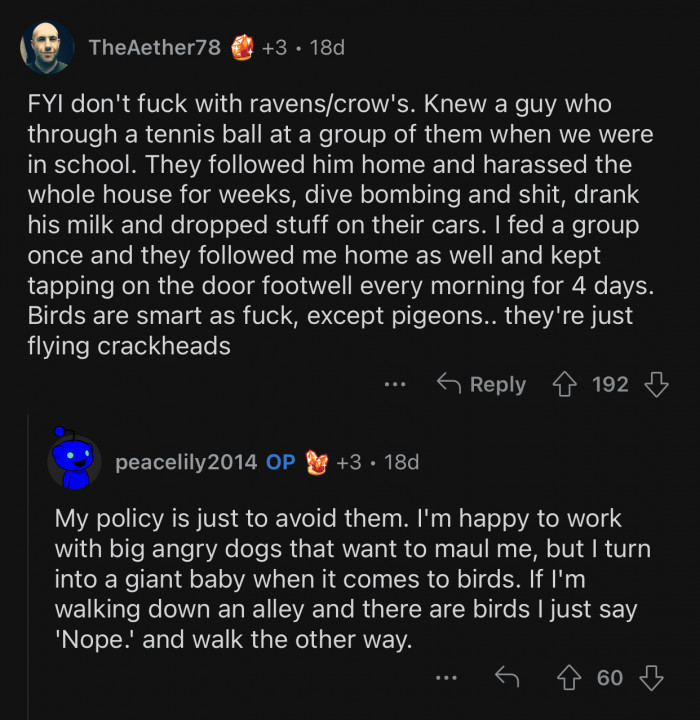This screenshot has height=720, width=700.
Task: Click the award badge beside peacelily2014
Action: point(317,461)
